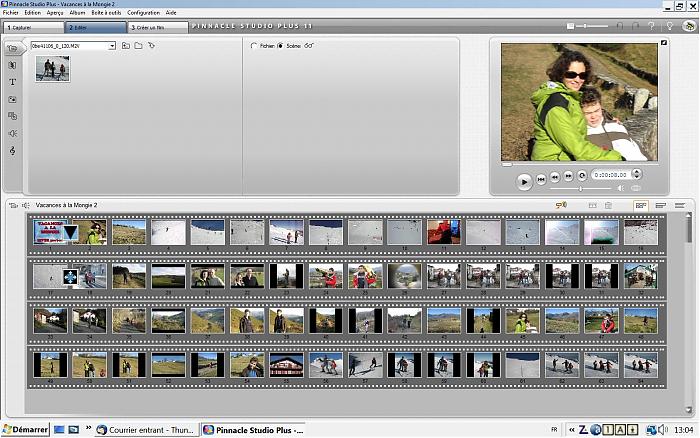
Task: Open the still images album section
Action: tap(12, 99)
